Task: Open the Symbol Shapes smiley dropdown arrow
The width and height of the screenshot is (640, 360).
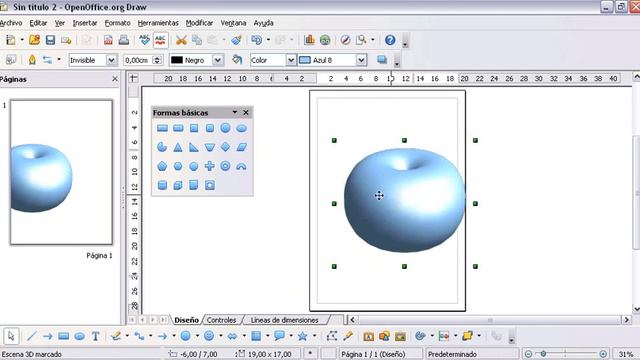Action: pyautogui.click(x=221, y=336)
